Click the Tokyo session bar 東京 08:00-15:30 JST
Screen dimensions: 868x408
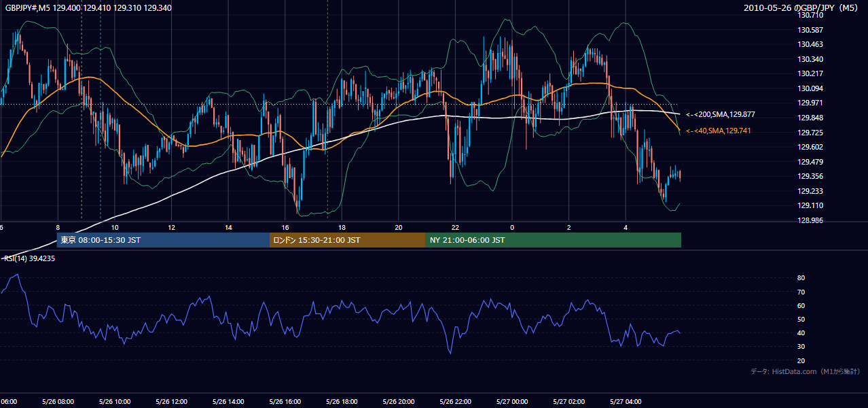[163, 240]
